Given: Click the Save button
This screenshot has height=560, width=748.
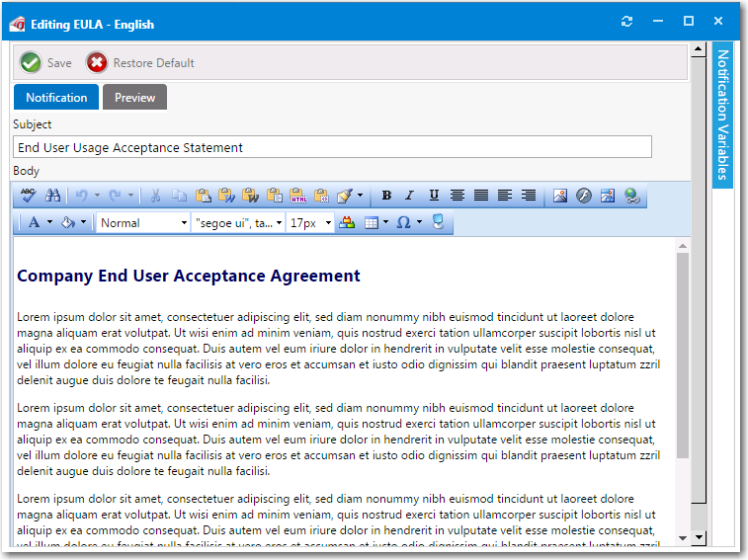Looking at the screenshot, I should [46, 63].
